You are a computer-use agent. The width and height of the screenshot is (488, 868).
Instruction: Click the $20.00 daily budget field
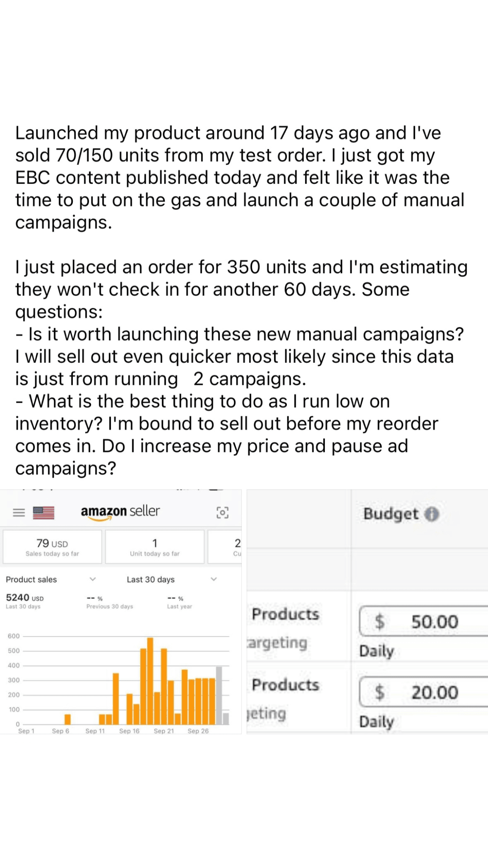(424, 693)
